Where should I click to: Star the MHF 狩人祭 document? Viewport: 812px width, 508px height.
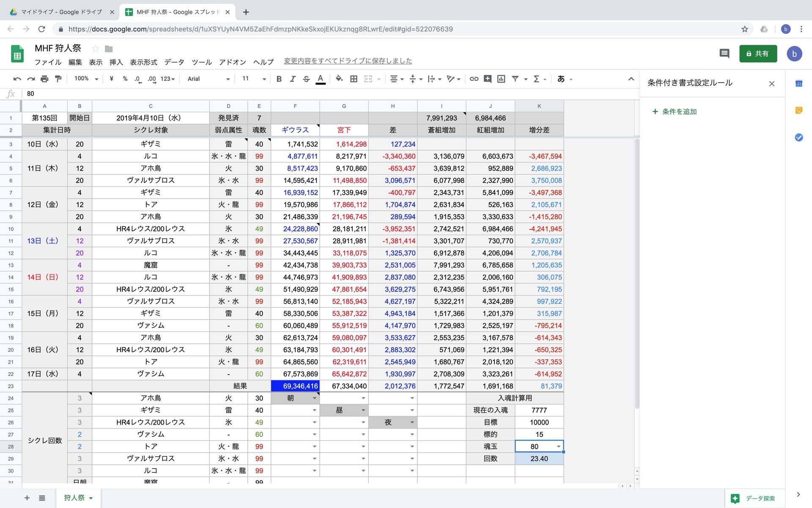pos(96,49)
